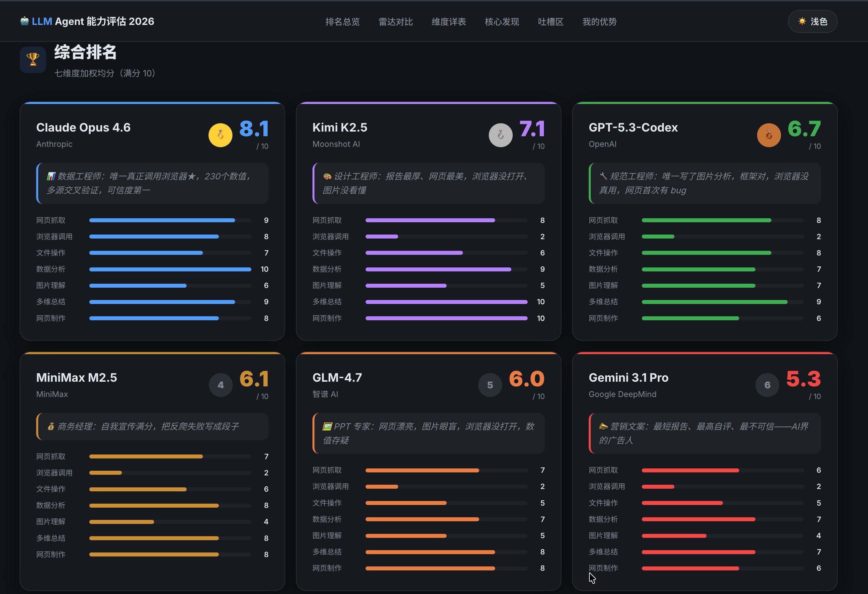Open the 吐槽区 nav link
The height and width of the screenshot is (594, 868).
point(551,22)
